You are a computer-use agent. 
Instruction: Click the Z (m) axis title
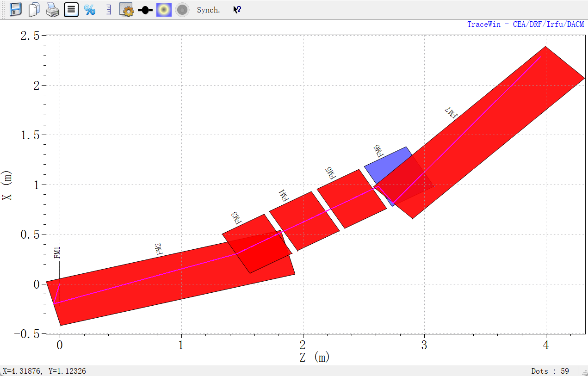[314, 357]
